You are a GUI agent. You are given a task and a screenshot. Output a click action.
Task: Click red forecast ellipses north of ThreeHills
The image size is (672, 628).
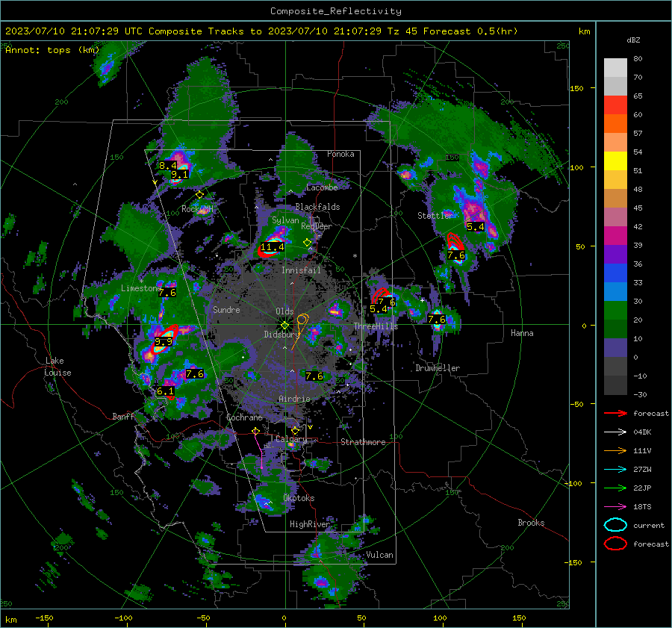tap(380, 296)
